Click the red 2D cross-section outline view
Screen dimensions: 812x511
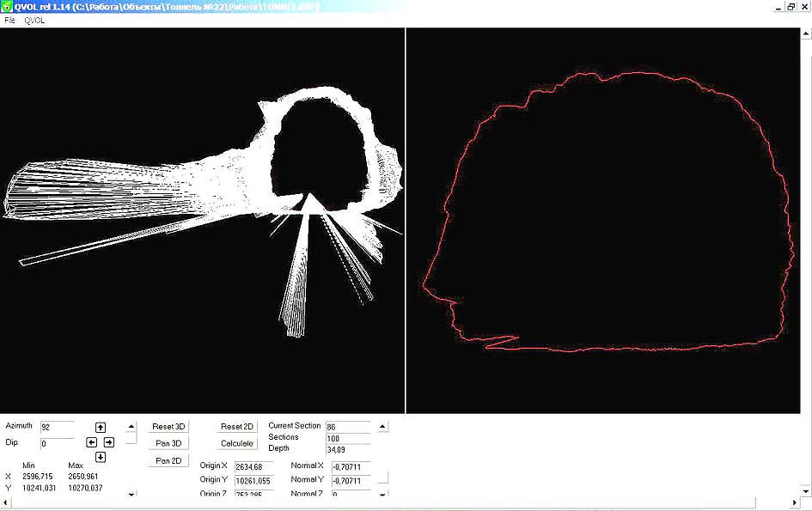click(x=603, y=221)
